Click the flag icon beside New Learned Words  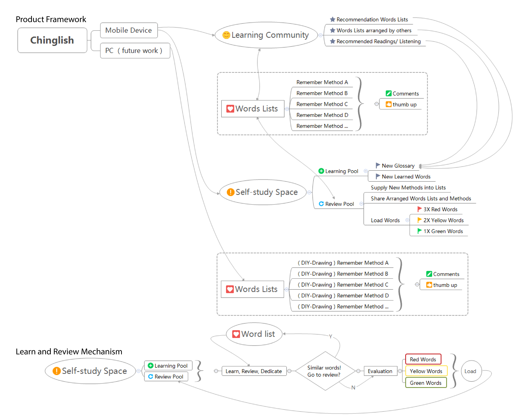pos(378,176)
